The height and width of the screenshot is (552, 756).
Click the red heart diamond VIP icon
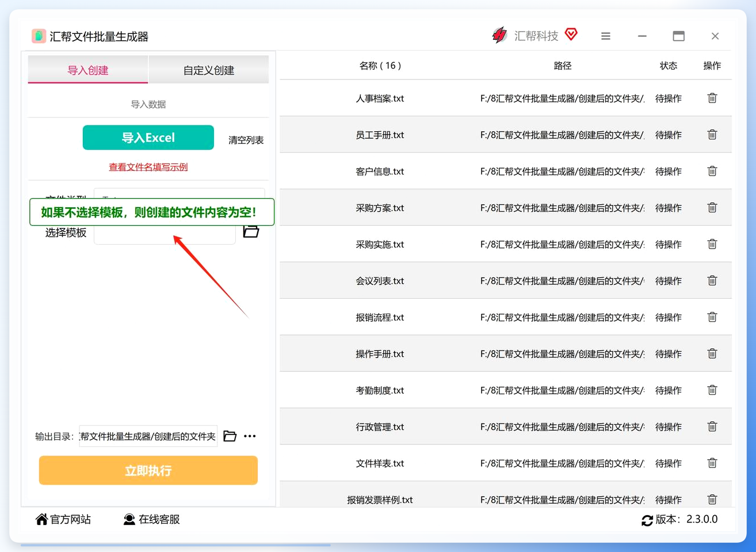click(x=571, y=35)
